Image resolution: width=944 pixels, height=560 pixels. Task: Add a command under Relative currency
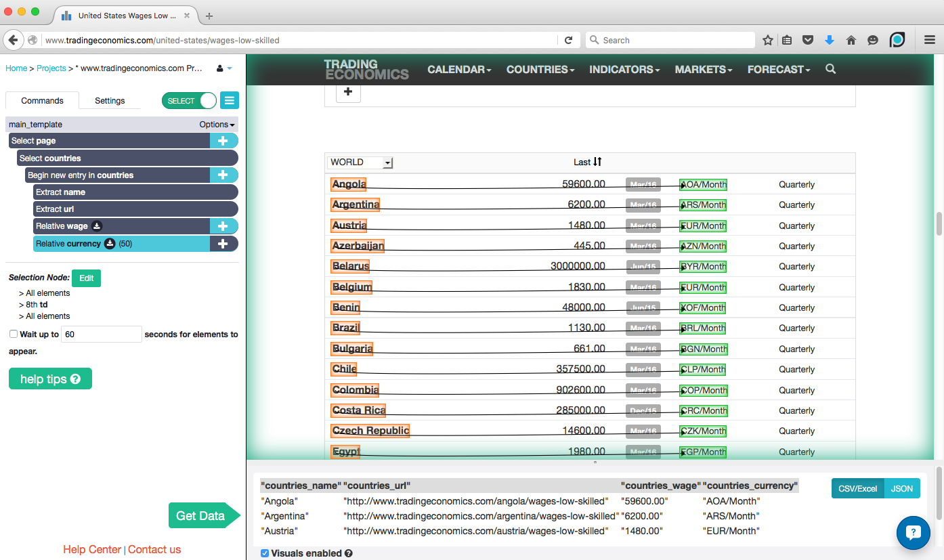(223, 243)
